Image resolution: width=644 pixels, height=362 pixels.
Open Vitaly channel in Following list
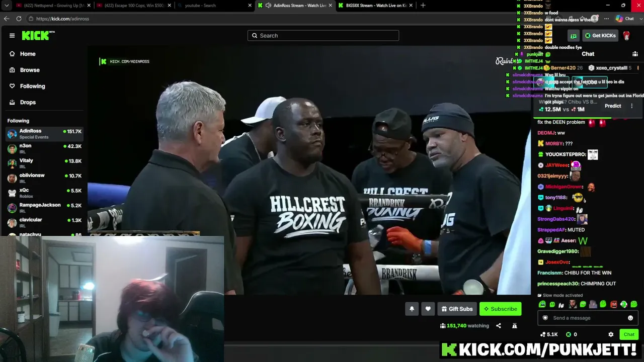pyautogui.click(x=44, y=163)
